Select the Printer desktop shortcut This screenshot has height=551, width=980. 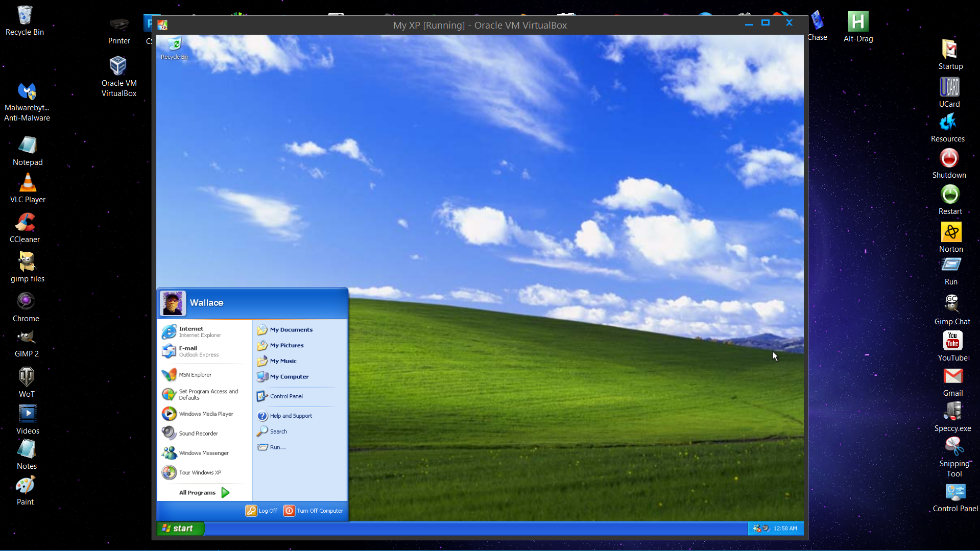[x=119, y=31]
